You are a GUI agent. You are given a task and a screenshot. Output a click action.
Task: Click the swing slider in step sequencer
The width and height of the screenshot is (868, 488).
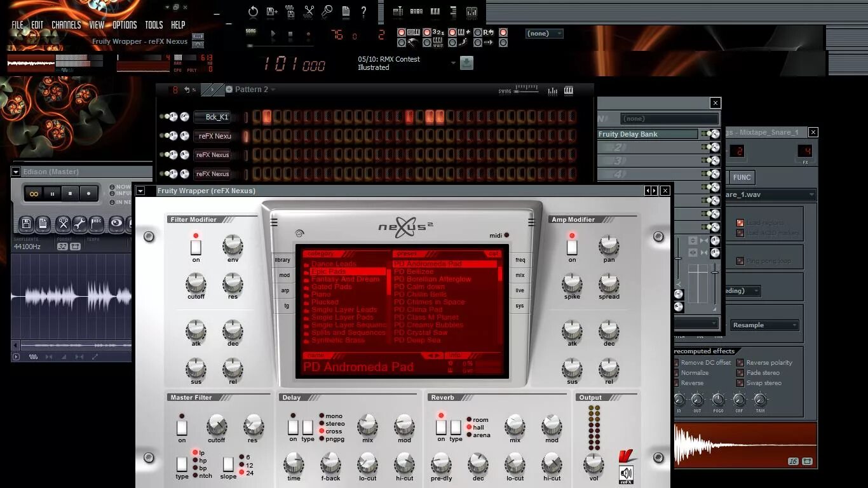(527, 90)
